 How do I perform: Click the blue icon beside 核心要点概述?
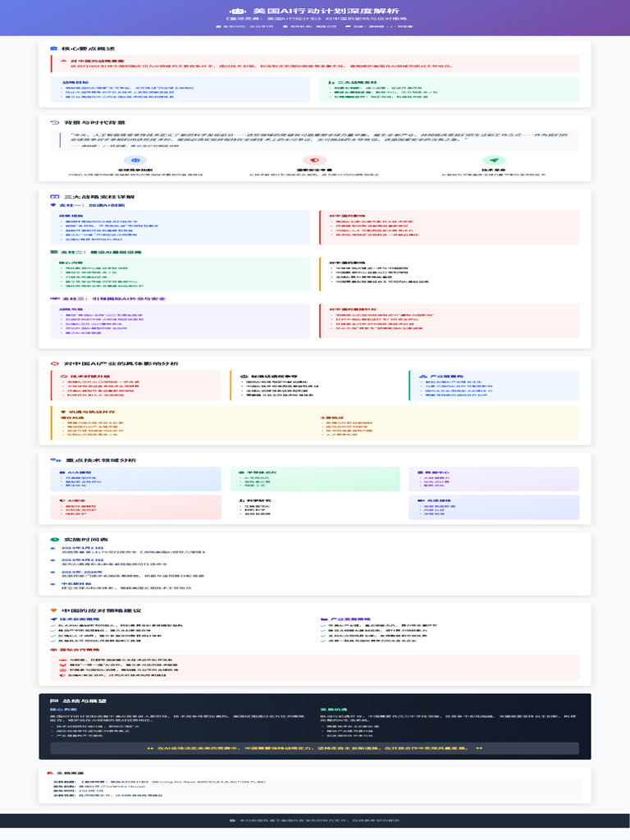pyautogui.click(x=53, y=48)
